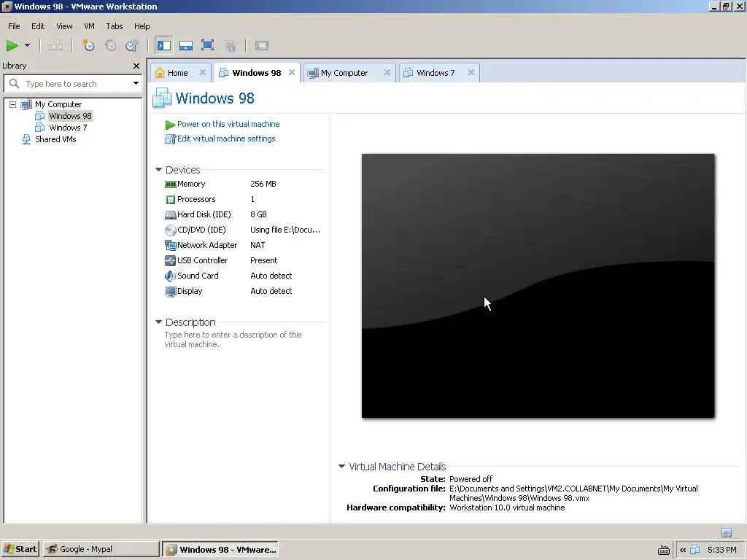Click the Windows 98 - VMware taskbar button

pyautogui.click(x=220, y=549)
